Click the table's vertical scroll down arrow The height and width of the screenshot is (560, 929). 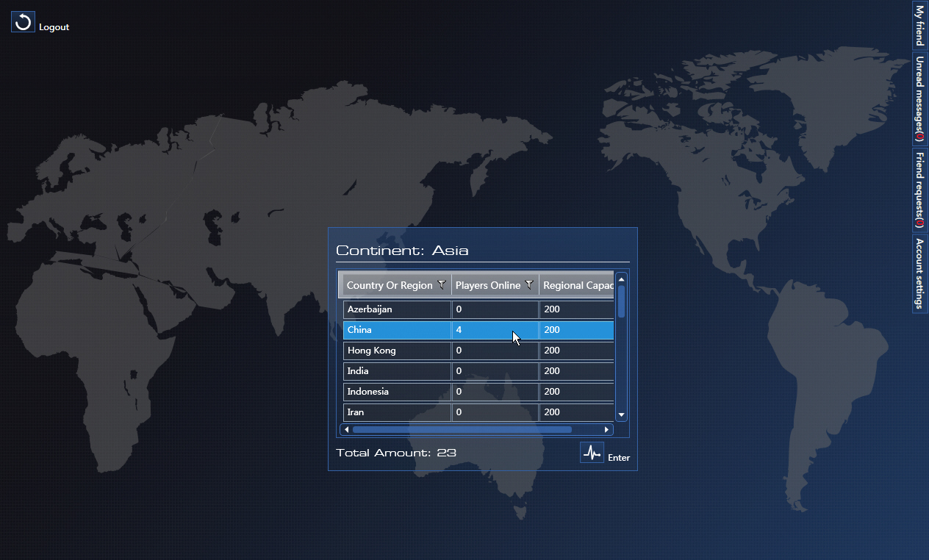[621, 415]
